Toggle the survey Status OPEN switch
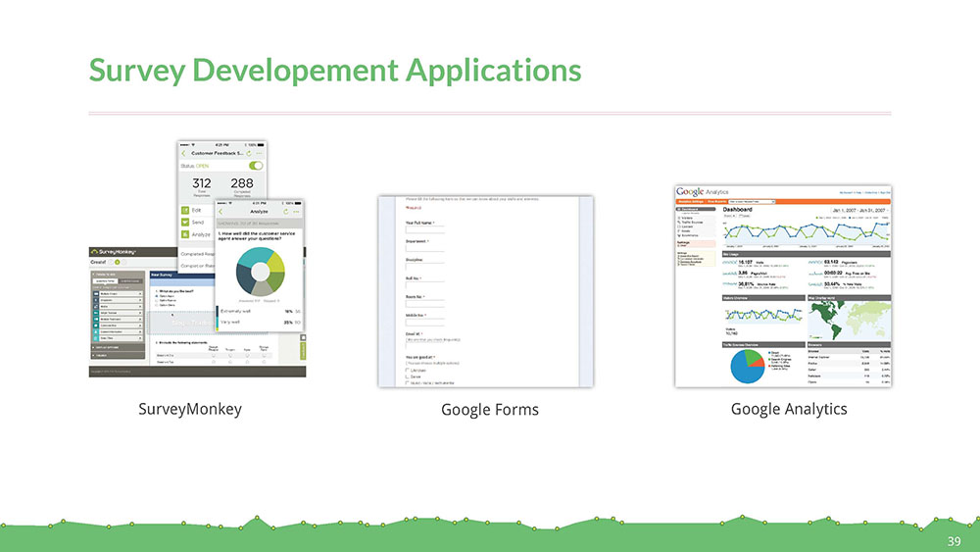This screenshot has width=980, height=552. pos(256,166)
